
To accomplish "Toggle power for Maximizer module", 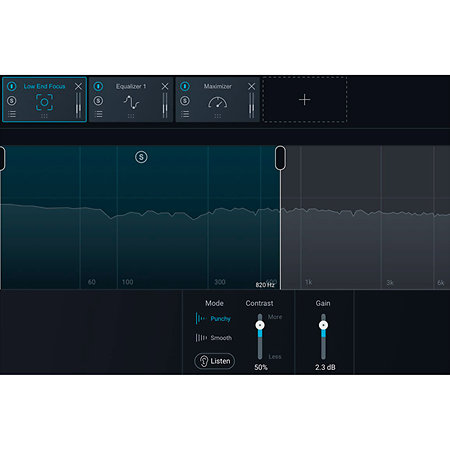I will [x=185, y=86].
